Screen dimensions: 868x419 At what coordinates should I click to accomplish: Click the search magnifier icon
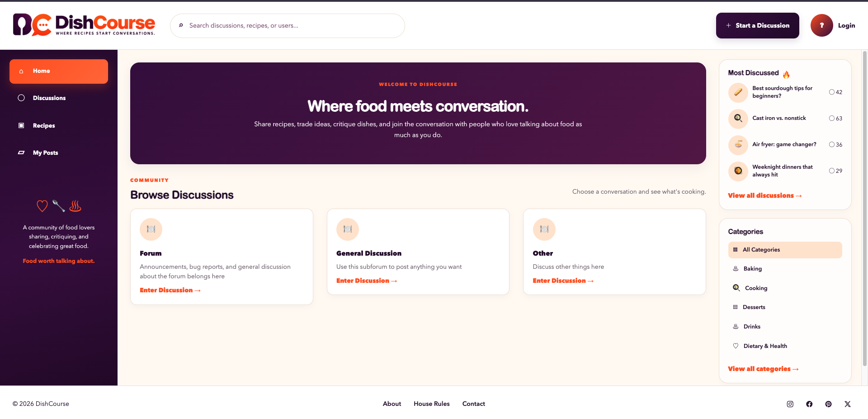tap(181, 25)
